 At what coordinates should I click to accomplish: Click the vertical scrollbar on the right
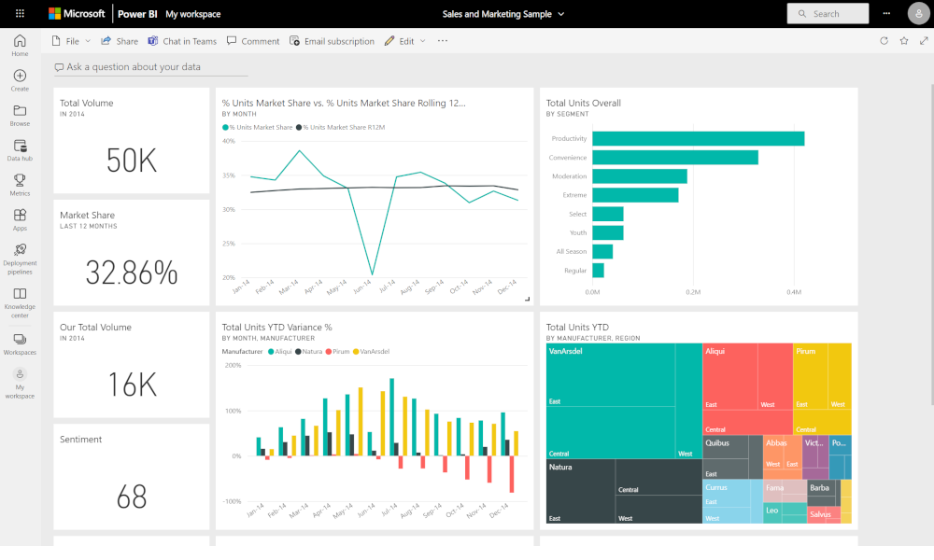coord(931,244)
